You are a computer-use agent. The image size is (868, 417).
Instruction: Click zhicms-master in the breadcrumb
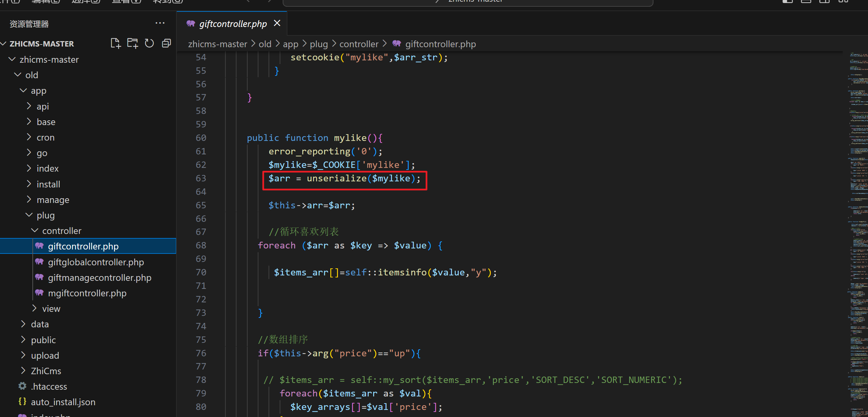[218, 44]
